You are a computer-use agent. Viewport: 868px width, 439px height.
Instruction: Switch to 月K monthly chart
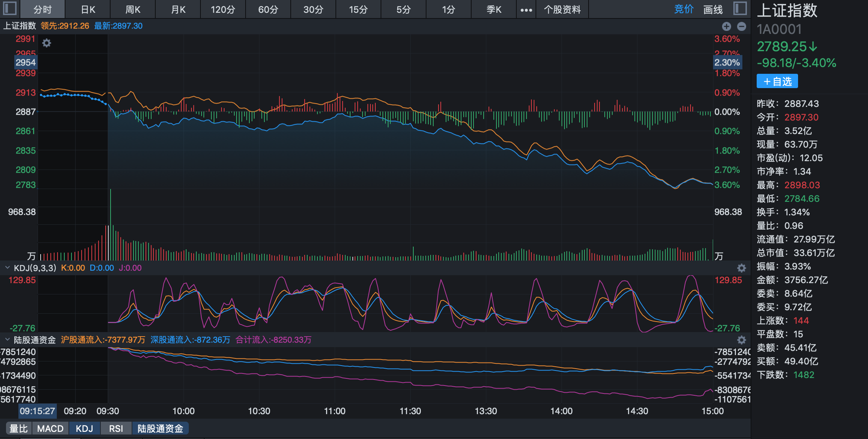pyautogui.click(x=178, y=9)
